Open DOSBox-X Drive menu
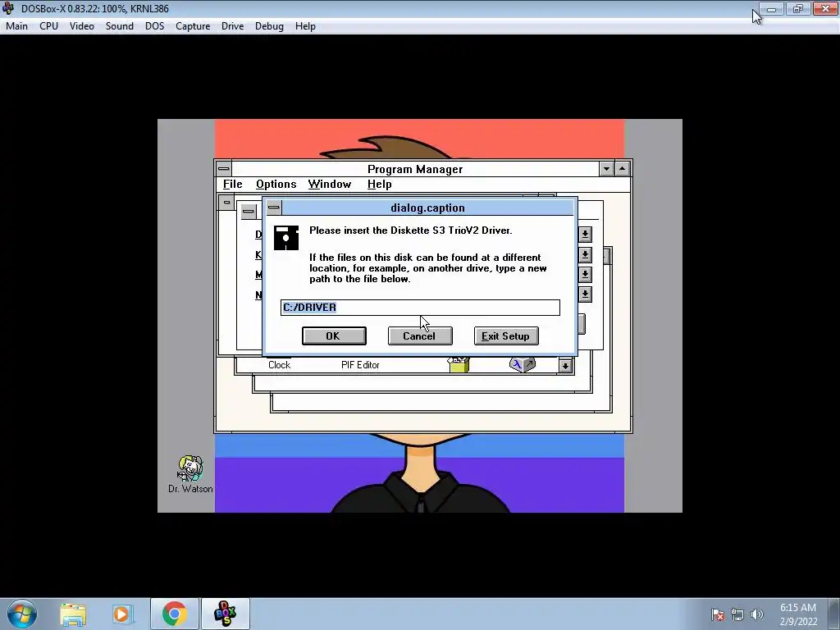 [232, 26]
